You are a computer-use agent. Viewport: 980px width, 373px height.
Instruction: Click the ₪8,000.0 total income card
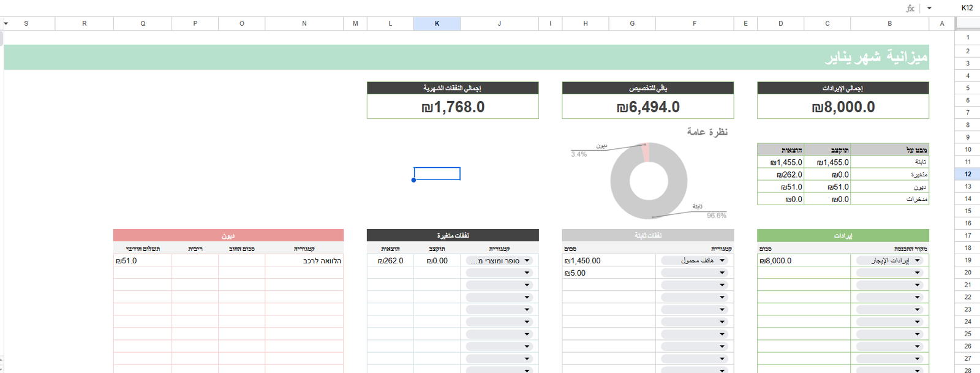coord(843,107)
